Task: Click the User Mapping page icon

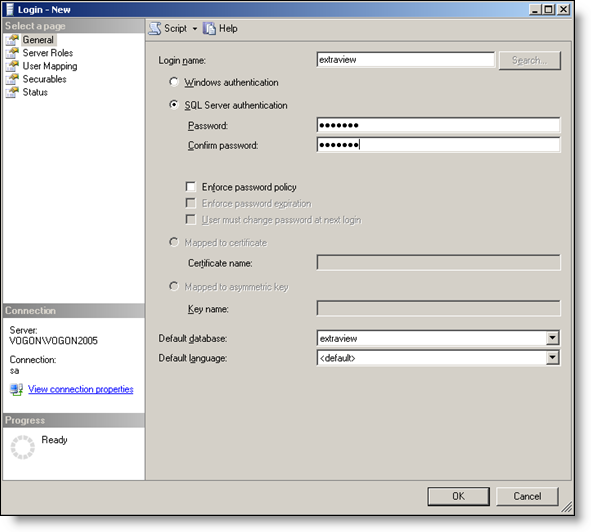Action: (12, 66)
